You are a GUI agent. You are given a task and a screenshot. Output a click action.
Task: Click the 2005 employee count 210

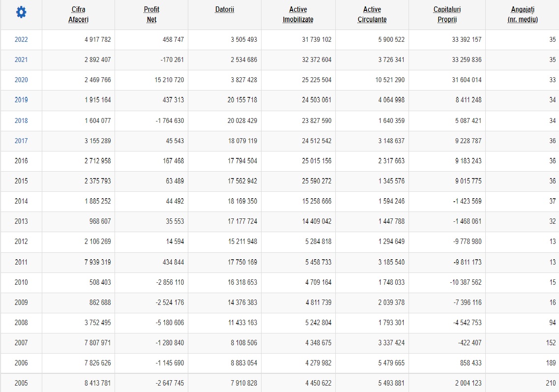click(x=551, y=383)
